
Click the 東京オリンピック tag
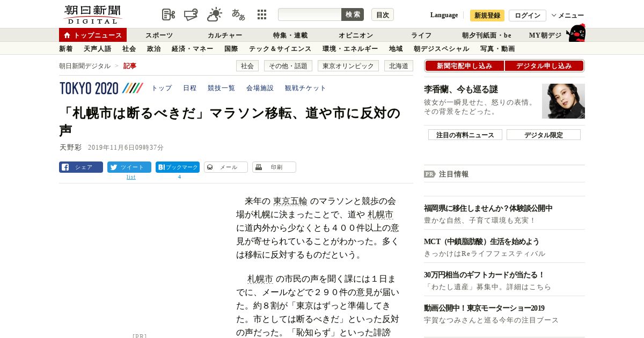348,66
